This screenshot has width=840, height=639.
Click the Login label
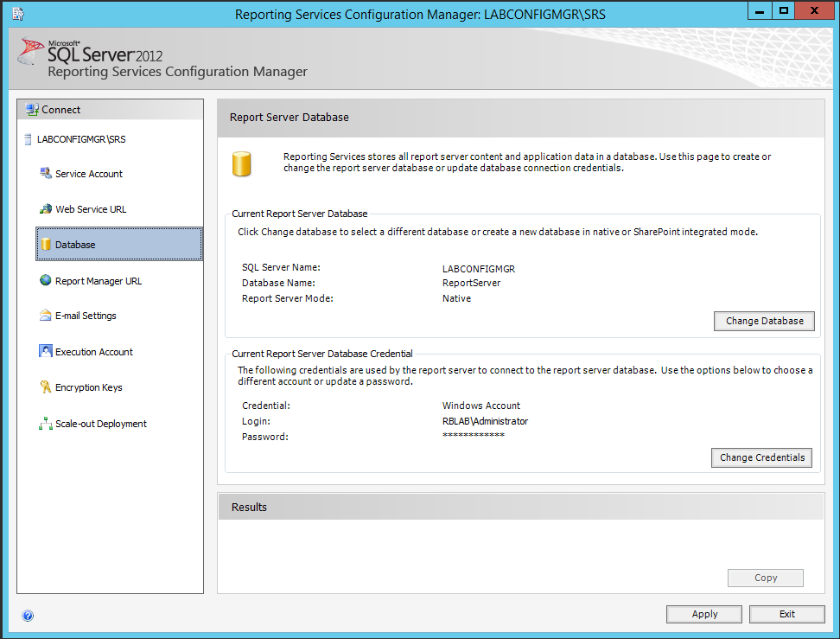tap(256, 421)
